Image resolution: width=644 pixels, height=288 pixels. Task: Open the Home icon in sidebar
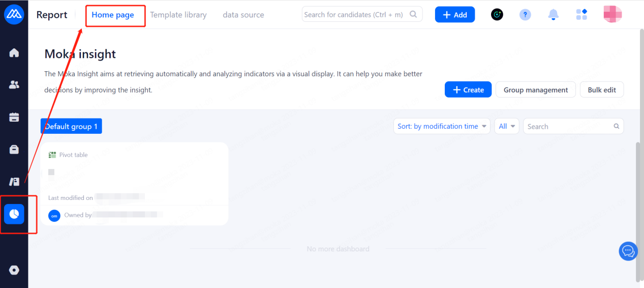tap(14, 52)
